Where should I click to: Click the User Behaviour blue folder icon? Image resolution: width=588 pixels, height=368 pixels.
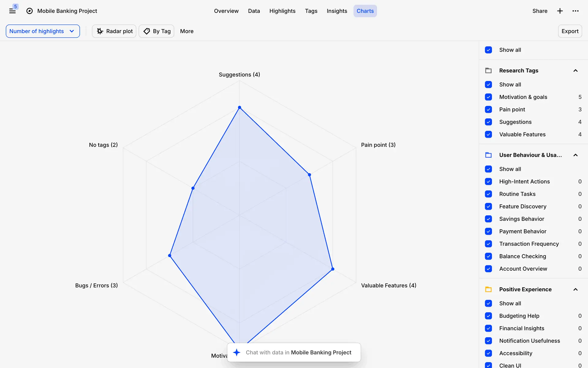pos(488,155)
